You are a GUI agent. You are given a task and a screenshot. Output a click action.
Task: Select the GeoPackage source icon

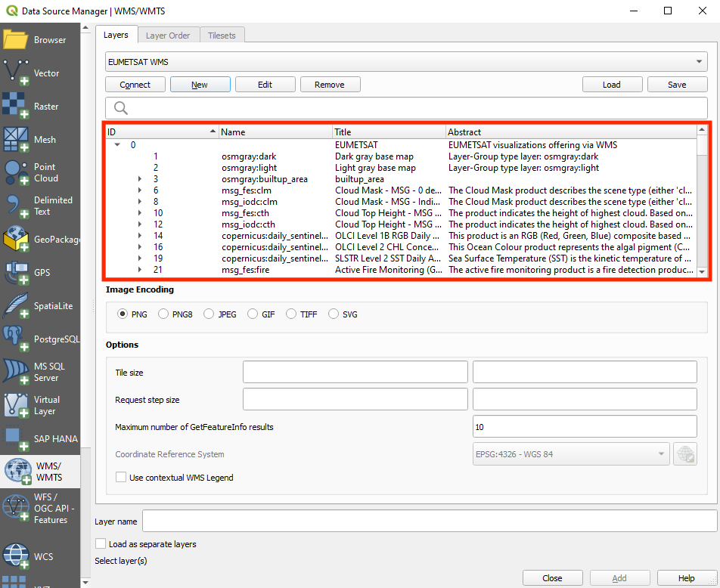tap(16, 240)
